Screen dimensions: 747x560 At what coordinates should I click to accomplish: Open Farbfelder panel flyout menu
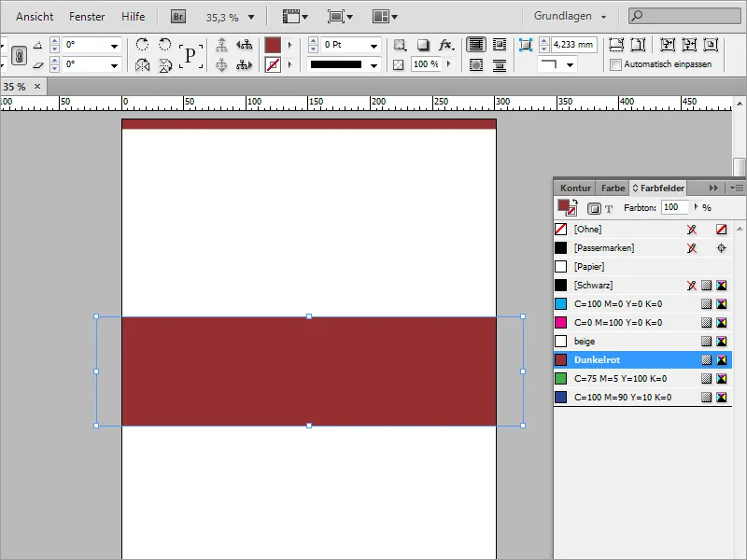(x=737, y=189)
